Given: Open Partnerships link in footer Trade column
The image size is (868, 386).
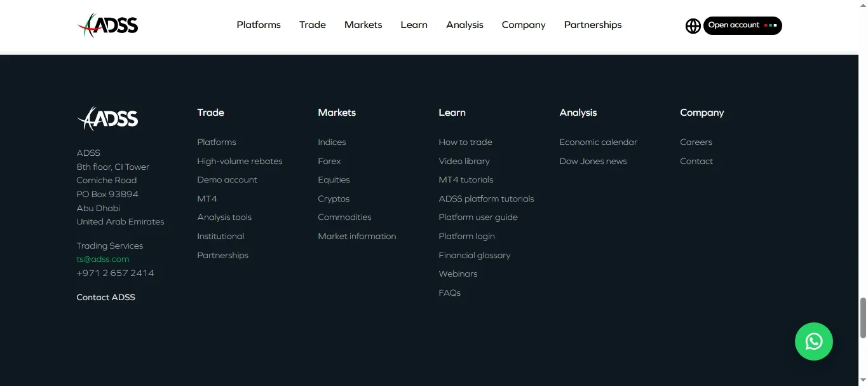Looking at the screenshot, I should coord(222,255).
